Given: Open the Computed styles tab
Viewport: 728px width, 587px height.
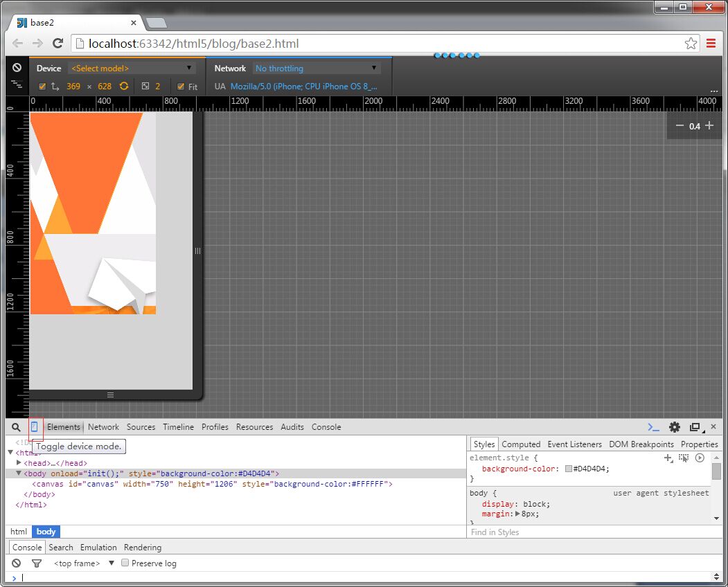Looking at the screenshot, I should pyautogui.click(x=521, y=444).
